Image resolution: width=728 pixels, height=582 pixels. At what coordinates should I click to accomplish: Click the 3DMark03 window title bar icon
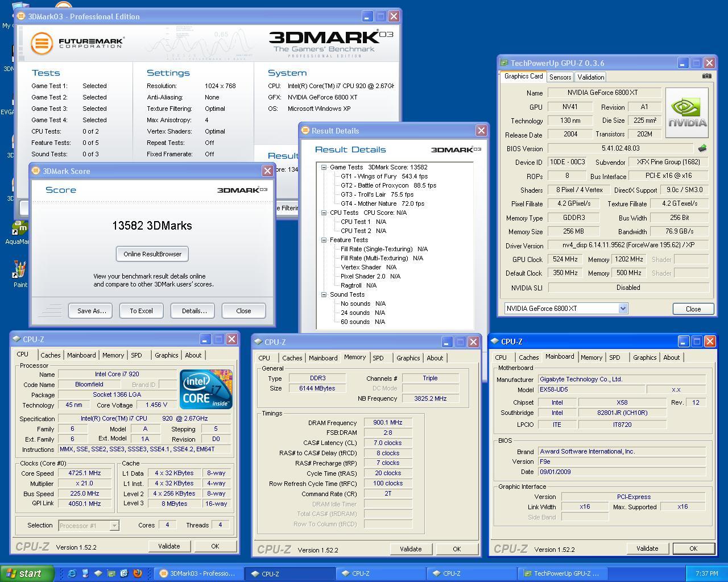pyautogui.click(x=22, y=16)
